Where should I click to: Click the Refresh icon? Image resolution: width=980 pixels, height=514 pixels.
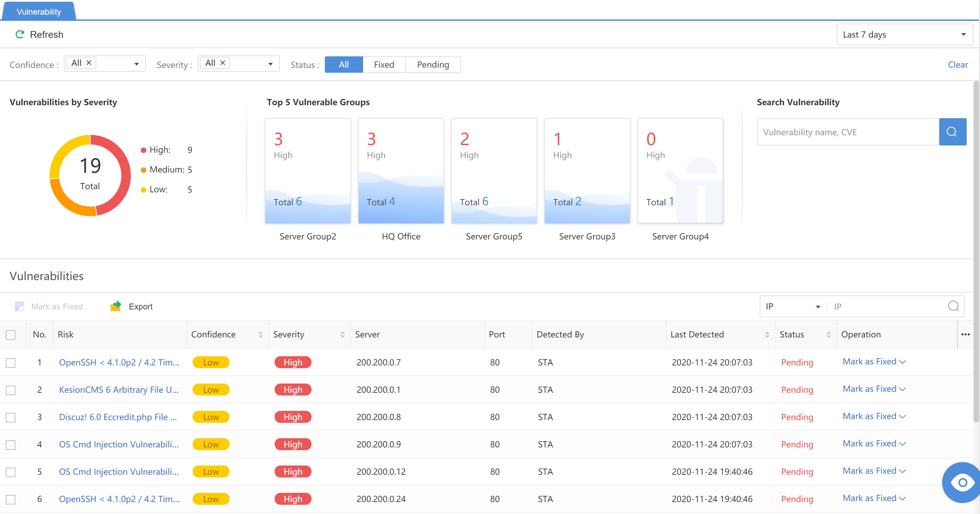pos(19,34)
